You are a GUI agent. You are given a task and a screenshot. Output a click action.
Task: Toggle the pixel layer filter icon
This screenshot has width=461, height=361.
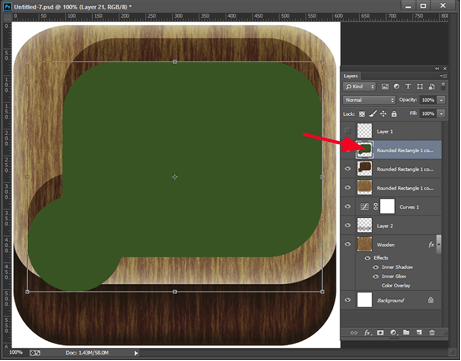coord(385,87)
